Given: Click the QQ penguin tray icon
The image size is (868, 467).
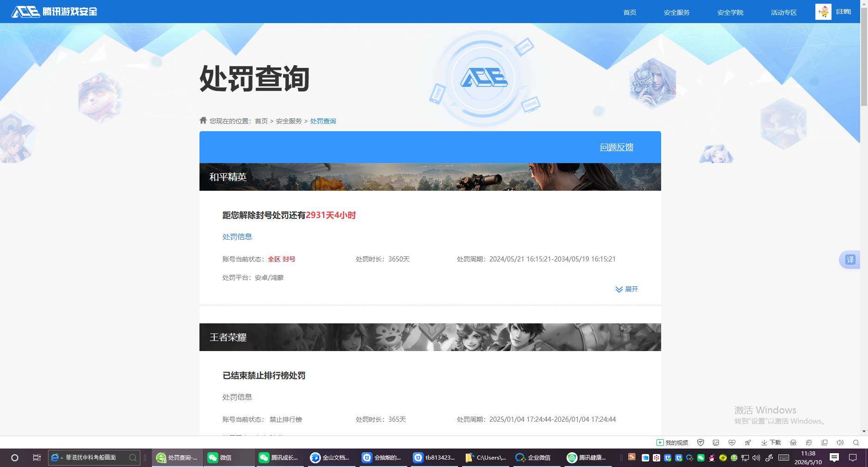Looking at the screenshot, I should pyautogui.click(x=712, y=458).
